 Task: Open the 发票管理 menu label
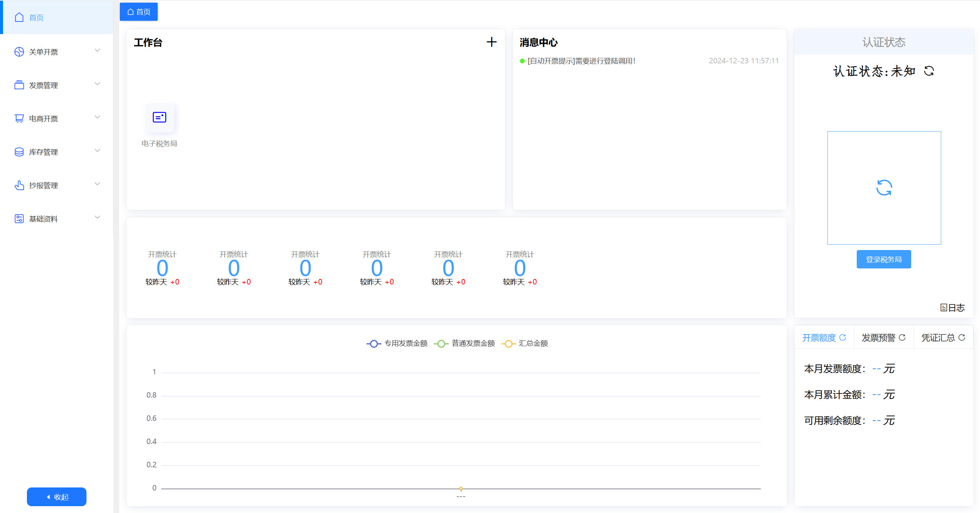[x=43, y=85]
